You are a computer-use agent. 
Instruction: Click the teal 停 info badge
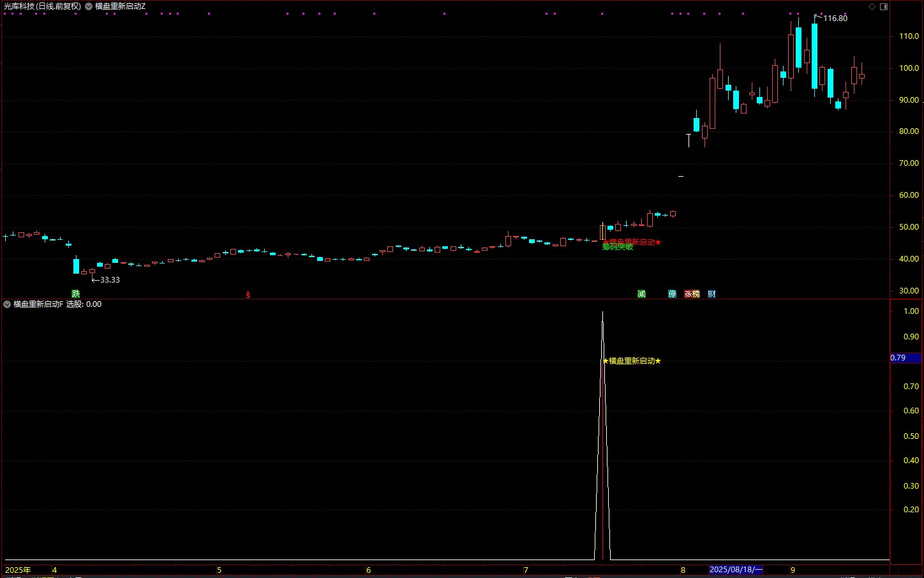672,293
